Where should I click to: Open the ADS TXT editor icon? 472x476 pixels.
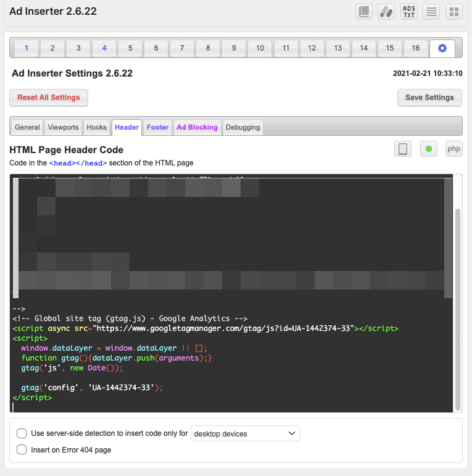click(409, 12)
